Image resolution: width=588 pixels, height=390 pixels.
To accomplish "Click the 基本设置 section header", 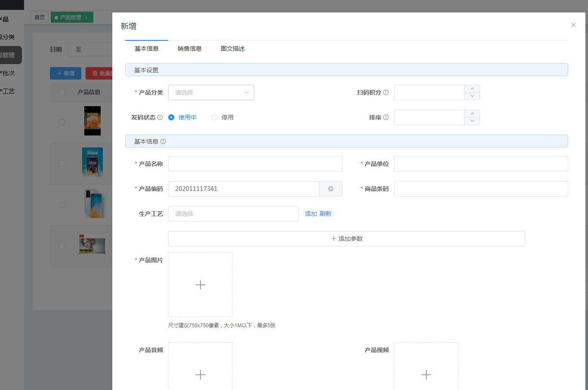I will (347, 70).
